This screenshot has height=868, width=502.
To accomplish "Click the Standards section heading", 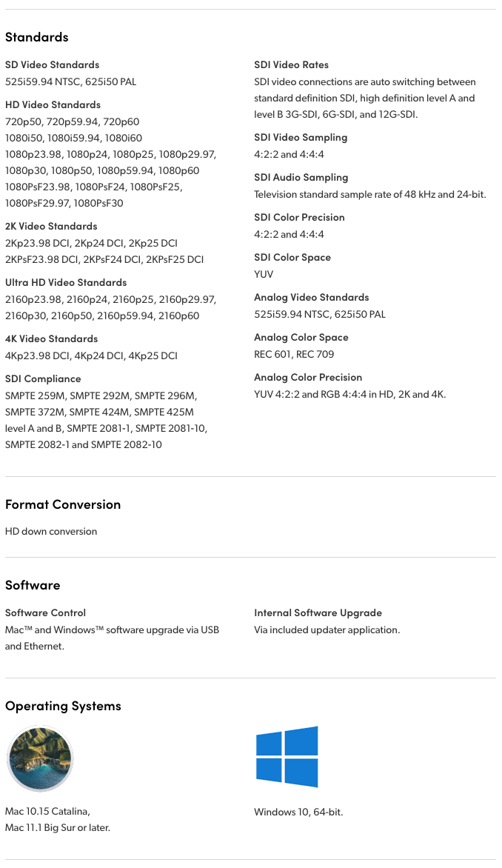I will click(x=37, y=37).
